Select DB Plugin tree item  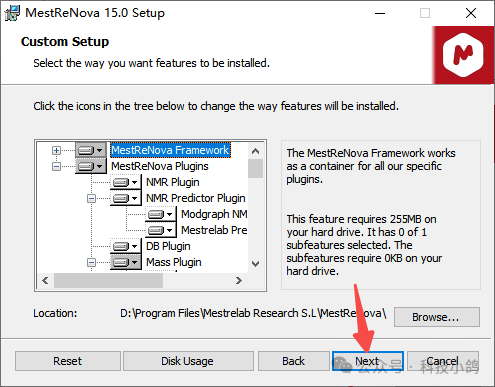point(168,246)
